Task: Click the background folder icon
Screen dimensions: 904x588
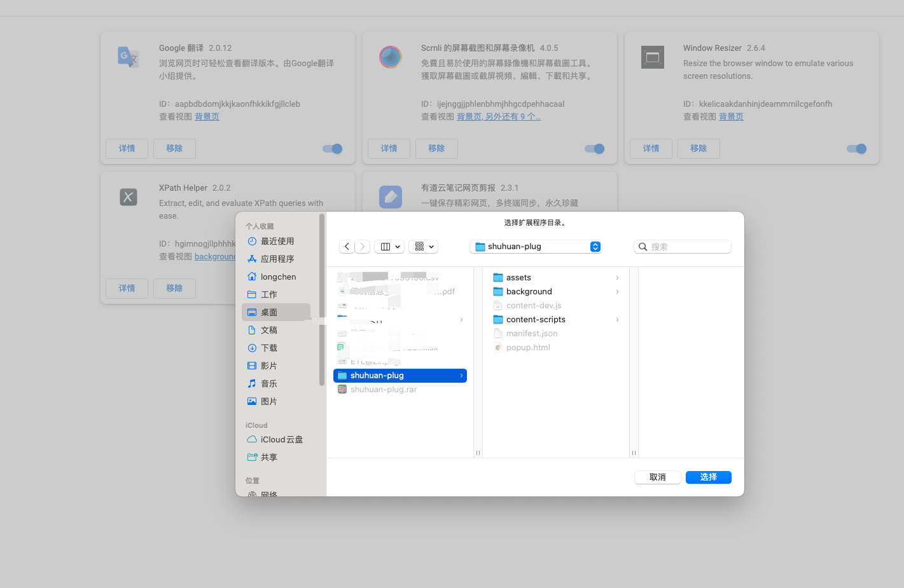Action: tap(498, 292)
